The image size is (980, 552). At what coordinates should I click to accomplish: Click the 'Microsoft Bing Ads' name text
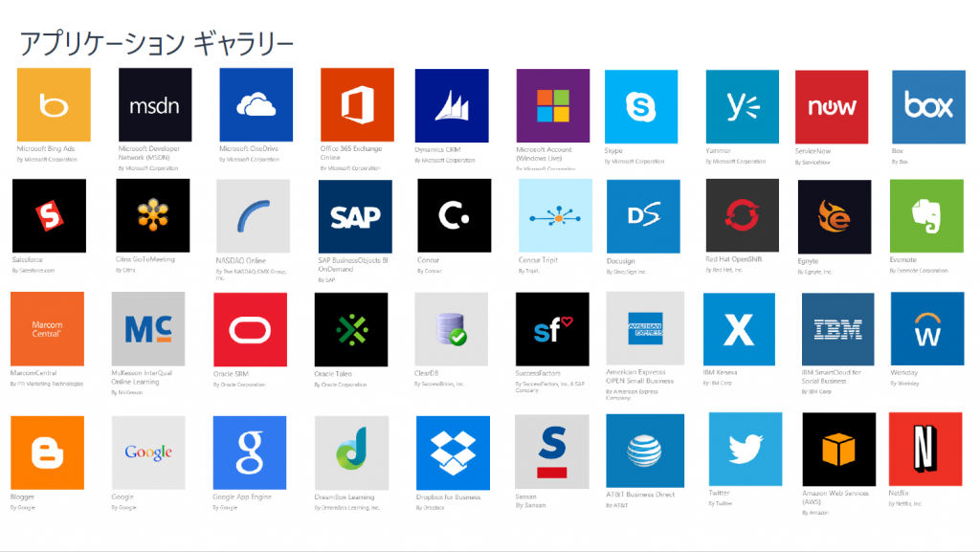(46, 148)
